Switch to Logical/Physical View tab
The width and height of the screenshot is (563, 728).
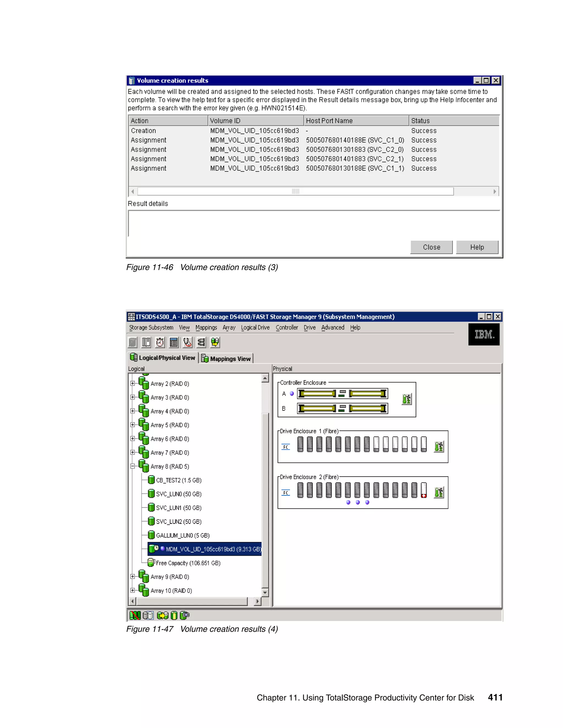(163, 358)
